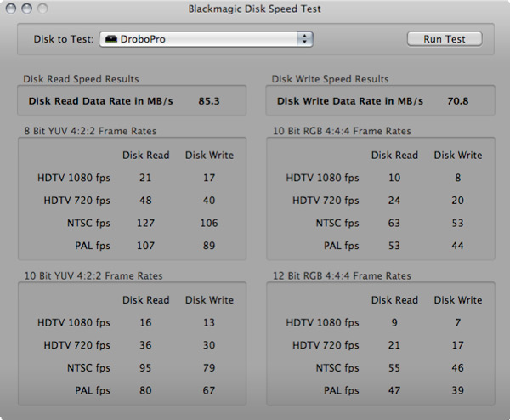This screenshot has height=420, width=510.
Task: Click 10 Bit RGB NTSC read value 63
Action: tap(394, 223)
